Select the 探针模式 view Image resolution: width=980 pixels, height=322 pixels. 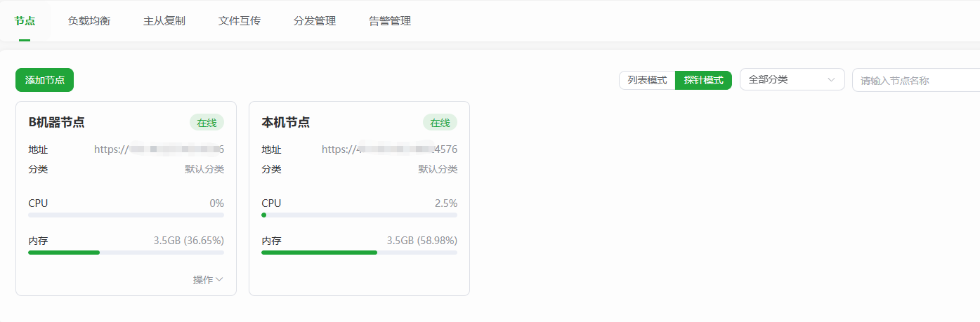(x=703, y=80)
